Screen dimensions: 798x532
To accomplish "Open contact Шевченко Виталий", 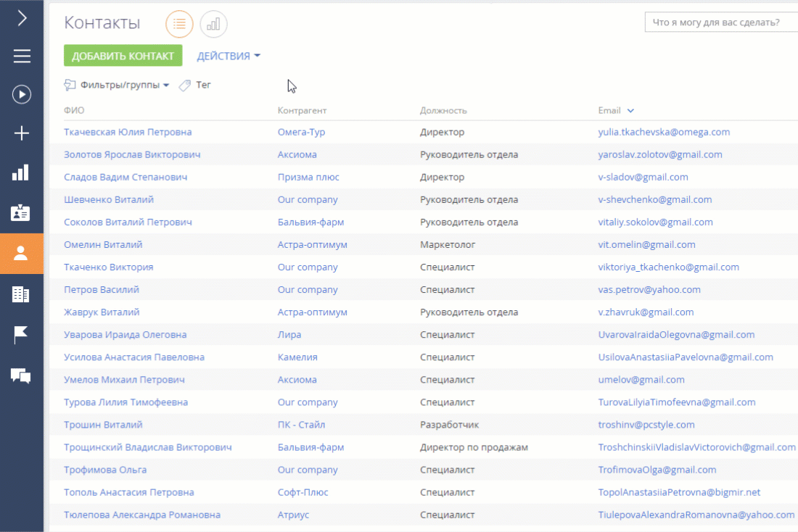I will [108, 199].
